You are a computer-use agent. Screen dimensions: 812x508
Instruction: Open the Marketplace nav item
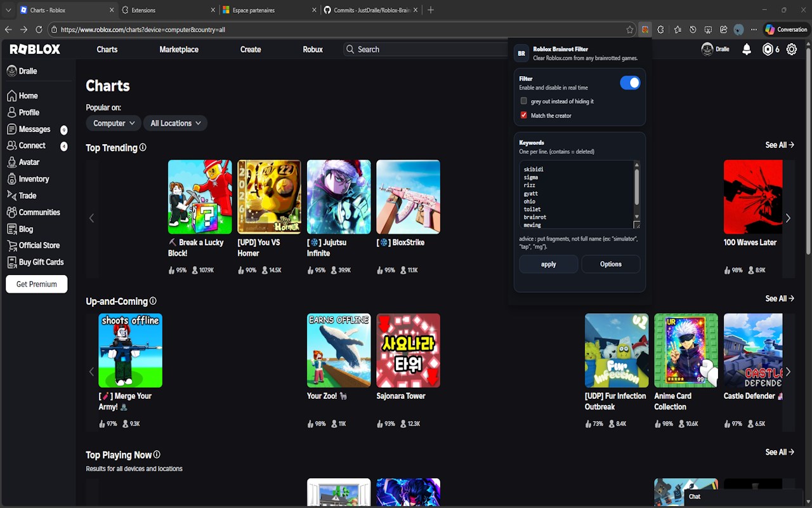pos(179,50)
